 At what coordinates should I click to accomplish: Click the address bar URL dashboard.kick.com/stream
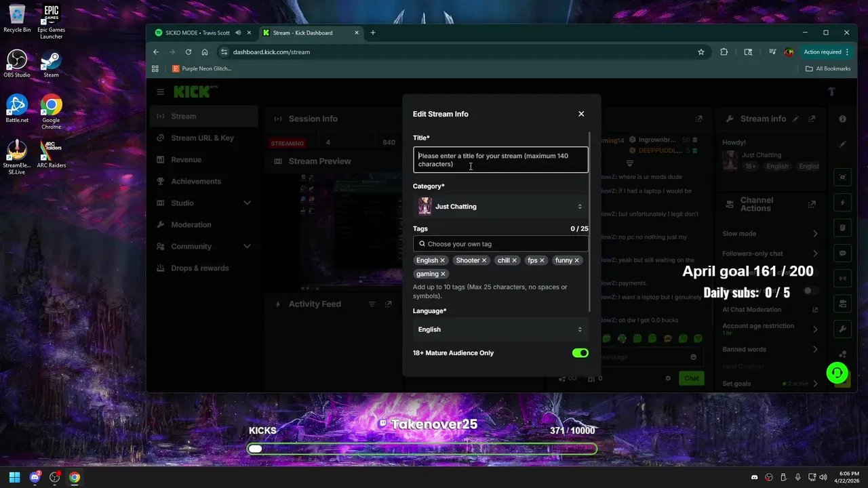coord(271,52)
